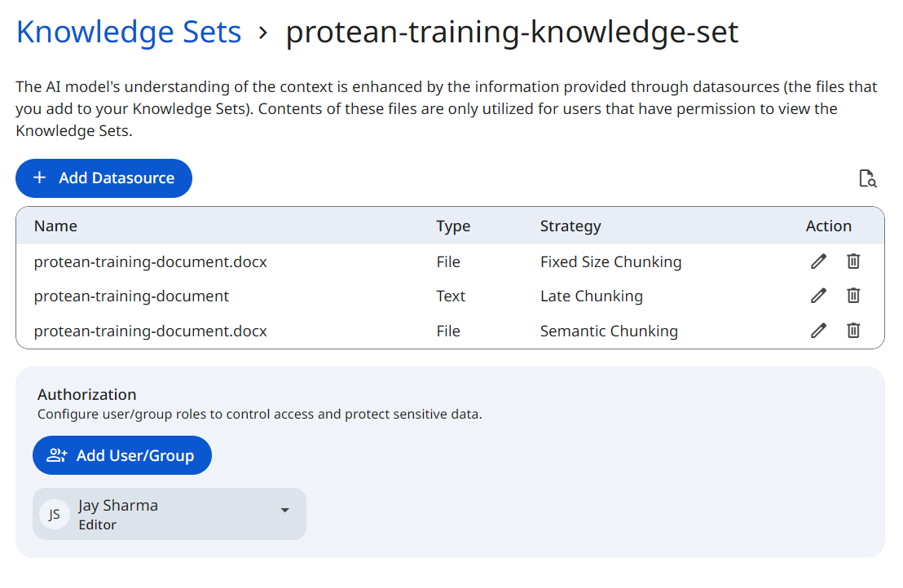Click the Name column header
The width and height of the screenshot is (903, 588).
coord(55,226)
